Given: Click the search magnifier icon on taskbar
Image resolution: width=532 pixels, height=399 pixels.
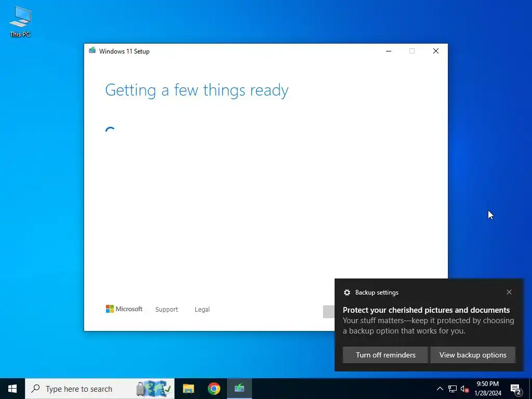Looking at the screenshot, I should coord(35,389).
